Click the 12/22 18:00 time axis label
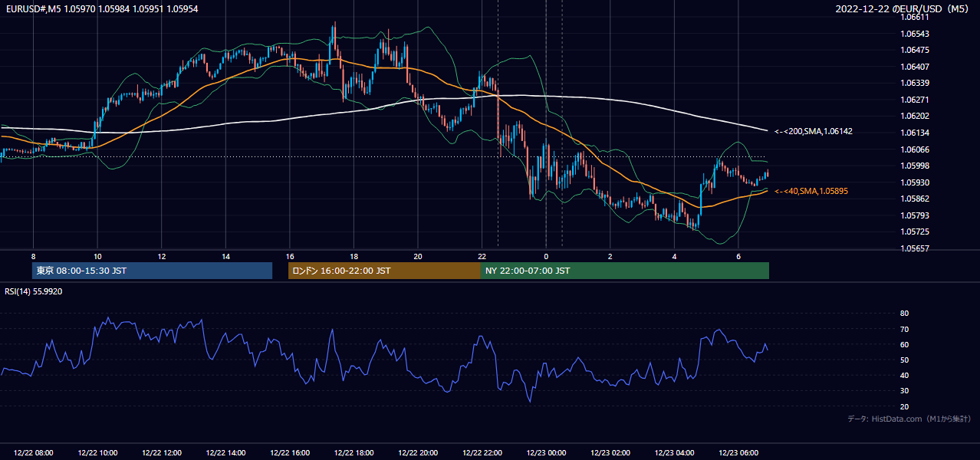The height and width of the screenshot is (460, 980). [354, 453]
